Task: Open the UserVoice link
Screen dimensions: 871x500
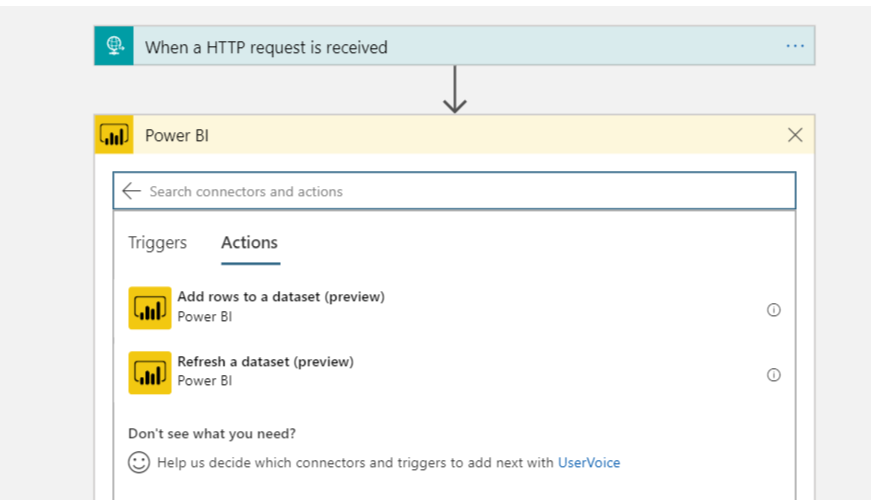Action: [x=589, y=463]
